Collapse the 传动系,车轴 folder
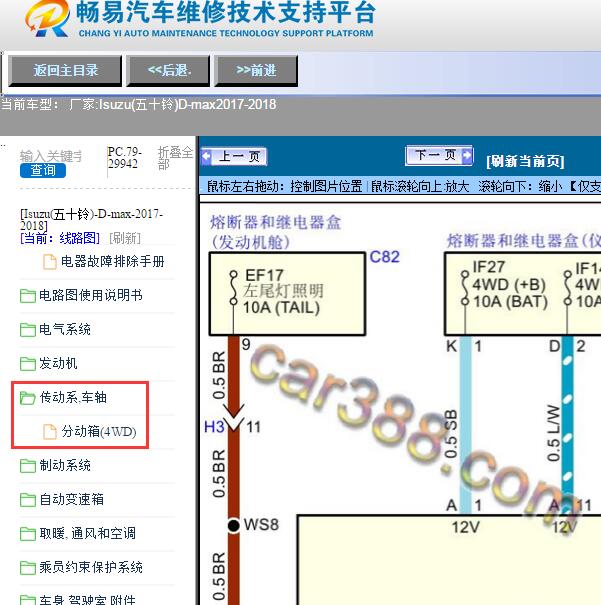The width and height of the screenshot is (601, 605). 73,397
